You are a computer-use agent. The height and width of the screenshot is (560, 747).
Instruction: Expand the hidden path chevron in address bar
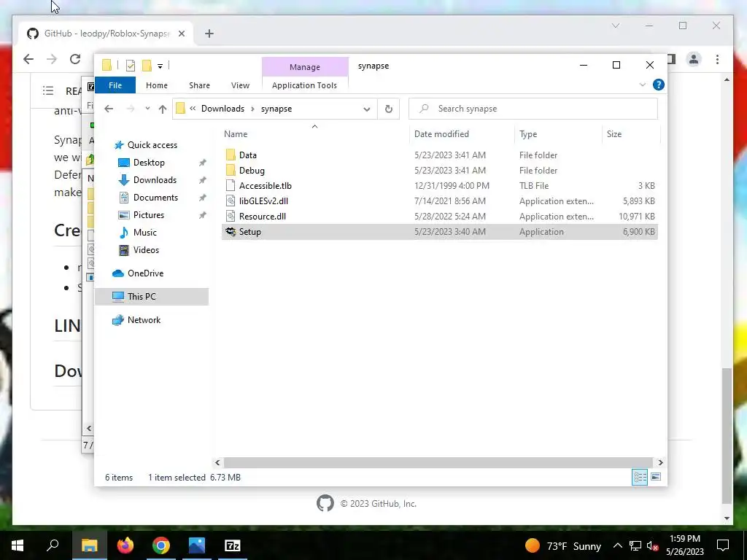point(193,109)
